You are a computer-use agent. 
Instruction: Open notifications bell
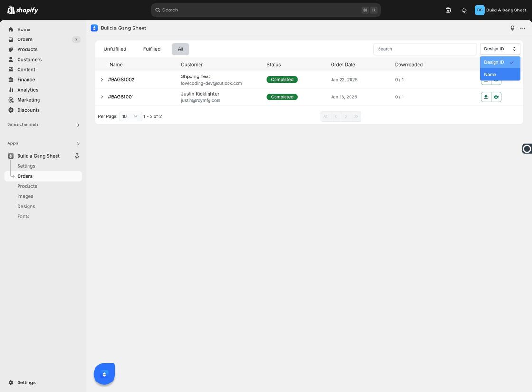coord(464,10)
